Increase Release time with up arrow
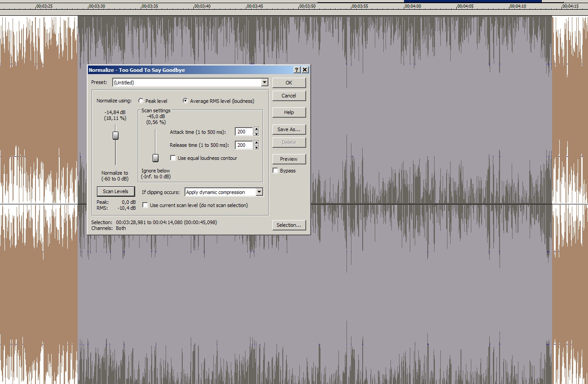The image size is (588, 384). pos(256,143)
